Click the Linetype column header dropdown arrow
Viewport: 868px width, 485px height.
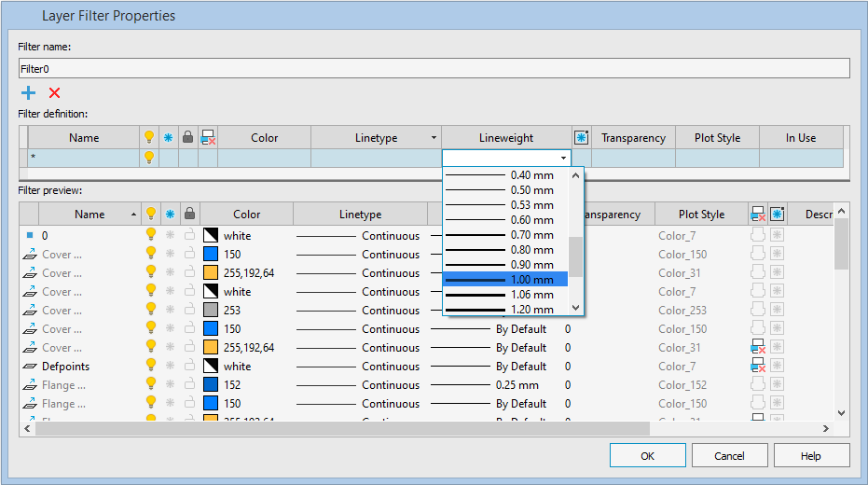coord(434,138)
